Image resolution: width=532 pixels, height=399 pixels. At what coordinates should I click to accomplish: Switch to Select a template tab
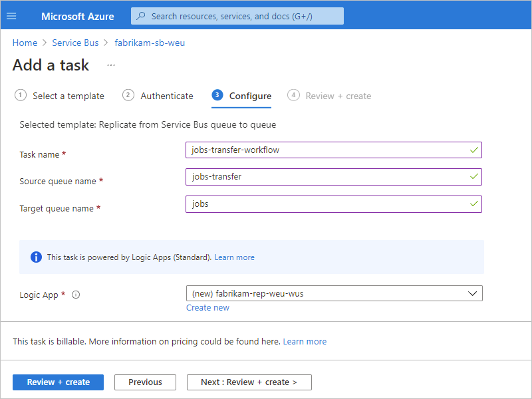point(68,96)
